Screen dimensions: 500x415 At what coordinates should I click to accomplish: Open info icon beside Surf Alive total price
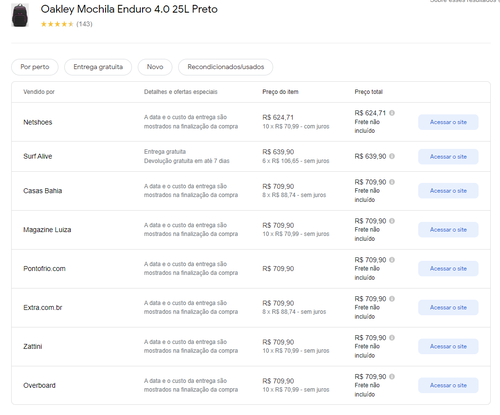coord(392,156)
